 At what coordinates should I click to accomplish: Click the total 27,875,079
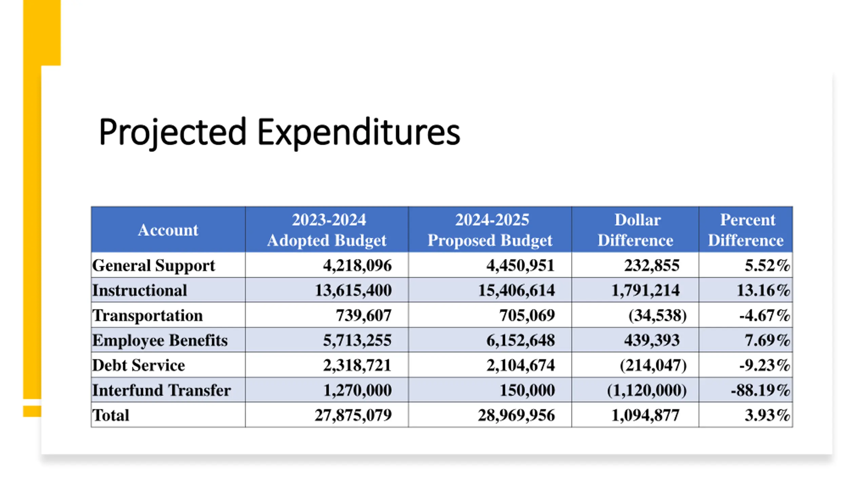(353, 415)
